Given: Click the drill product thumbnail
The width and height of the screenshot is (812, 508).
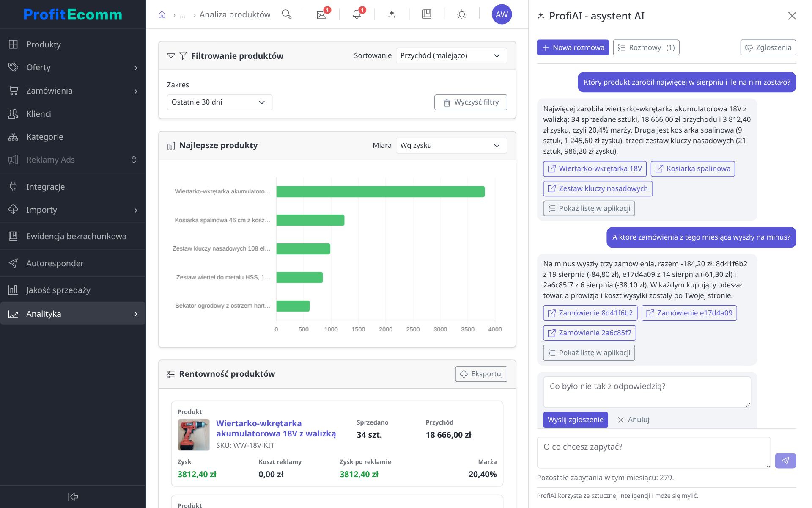Looking at the screenshot, I should [x=194, y=435].
